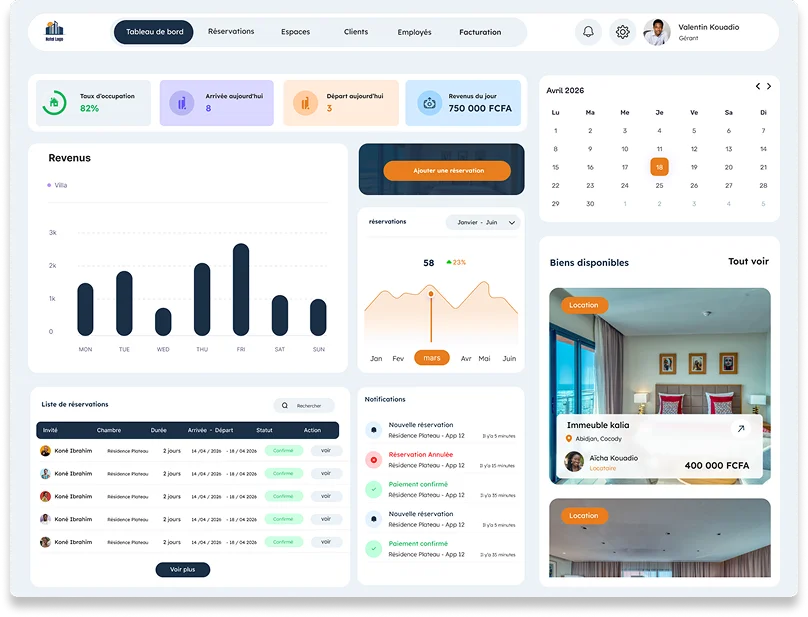Select day 18 in the calendar
Viewport: 808px width, 617px height.
659,167
